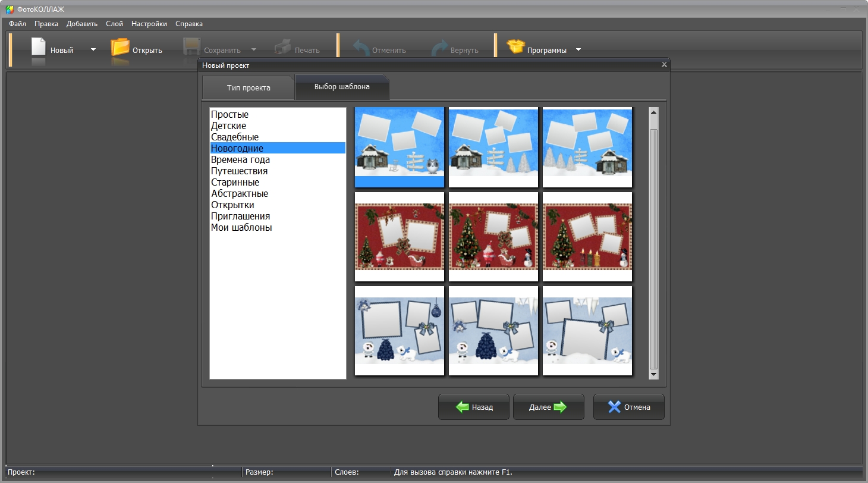Switch to the Тип проекта tab
868x483 pixels.
(x=249, y=88)
